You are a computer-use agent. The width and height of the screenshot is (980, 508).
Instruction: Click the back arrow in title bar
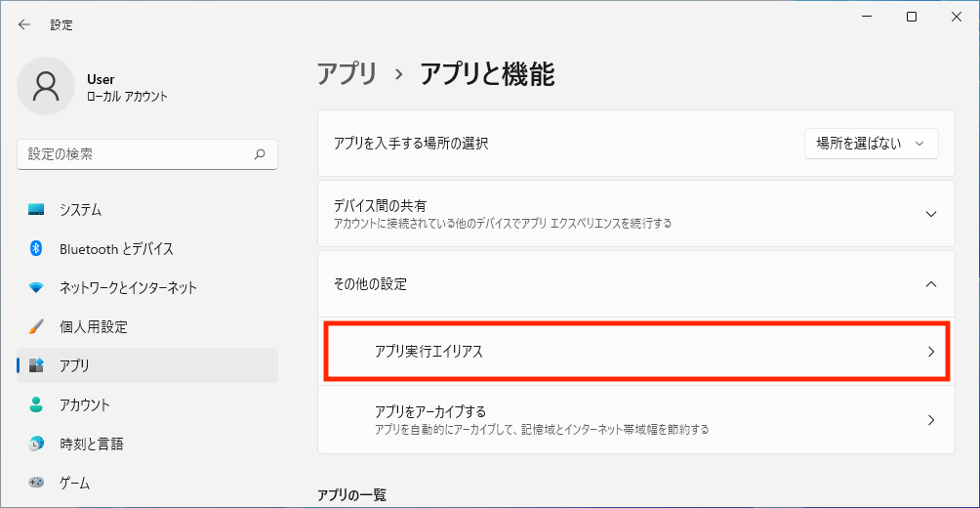coord(24,24)
